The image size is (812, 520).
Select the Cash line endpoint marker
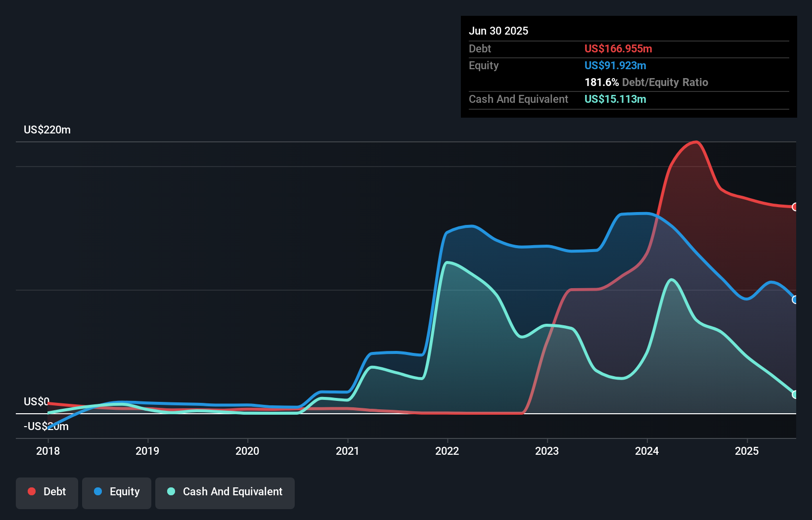tap(795, 394)
